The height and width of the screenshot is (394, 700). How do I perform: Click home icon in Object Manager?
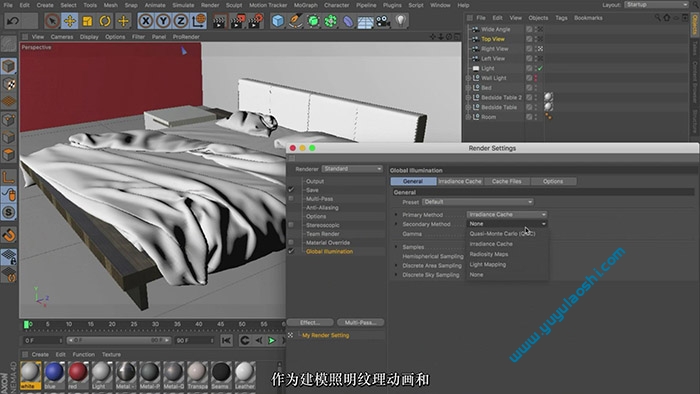coord(667,18)
